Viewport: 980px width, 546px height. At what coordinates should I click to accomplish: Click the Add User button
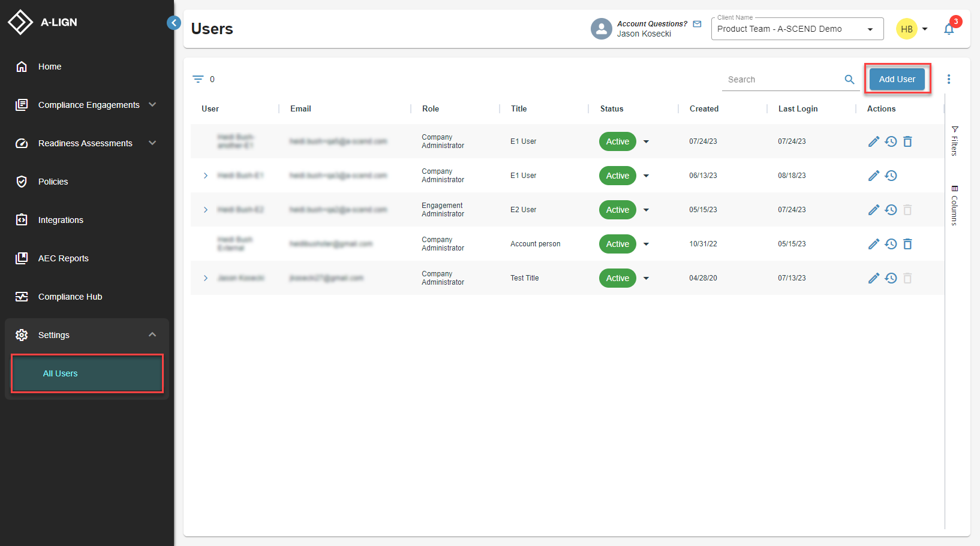[x=897, y=79]
